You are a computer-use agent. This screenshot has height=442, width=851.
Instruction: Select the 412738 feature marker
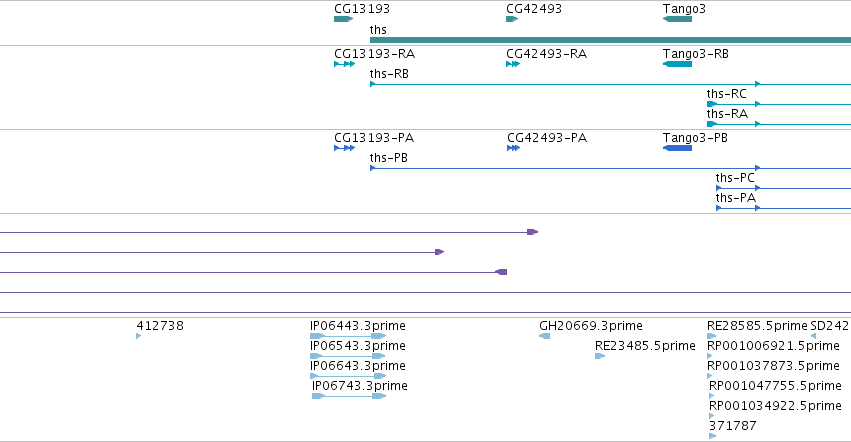point(139,336)
